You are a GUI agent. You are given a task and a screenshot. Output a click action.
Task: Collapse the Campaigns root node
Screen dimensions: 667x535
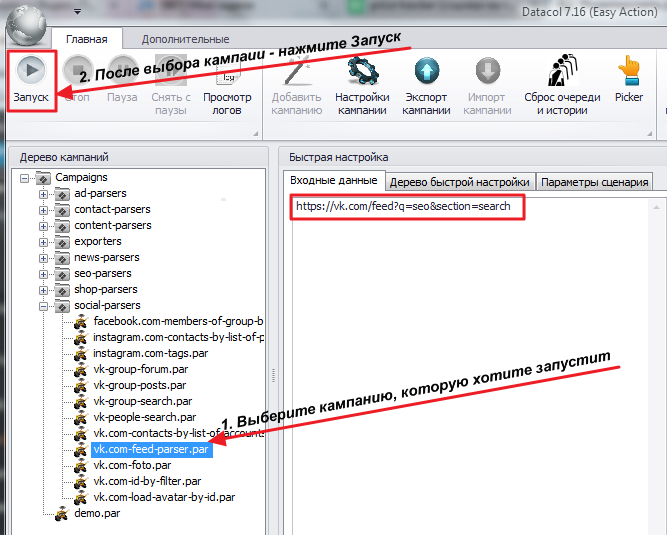25,178
